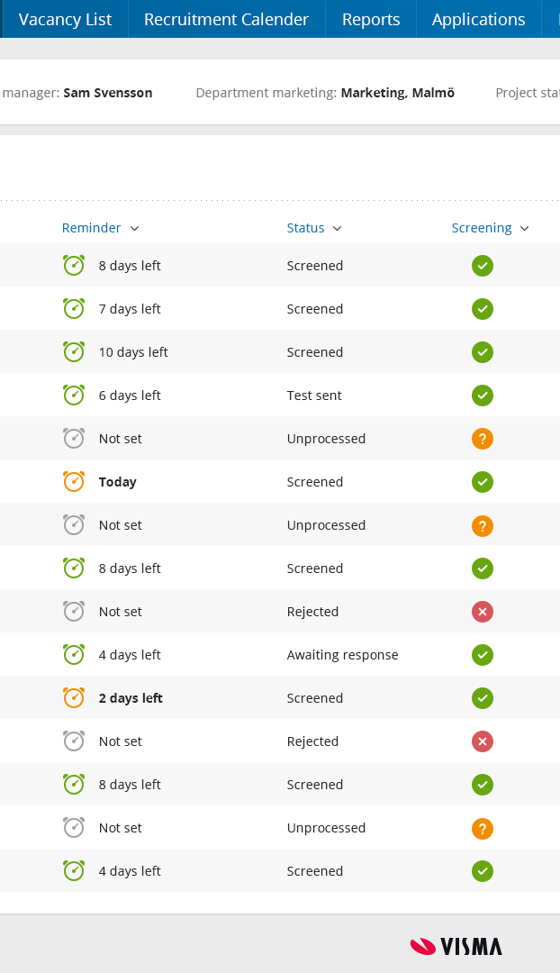Click the green alarm icon for 7 days left
Viewport: 560px width, 973px height.
(x=74, y=308)
